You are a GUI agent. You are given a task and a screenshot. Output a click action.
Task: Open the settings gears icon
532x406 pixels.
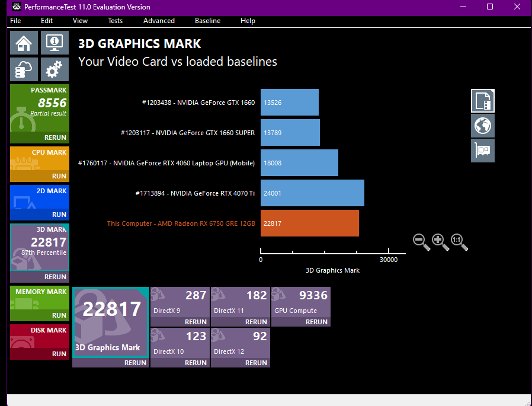coord(55,69)
